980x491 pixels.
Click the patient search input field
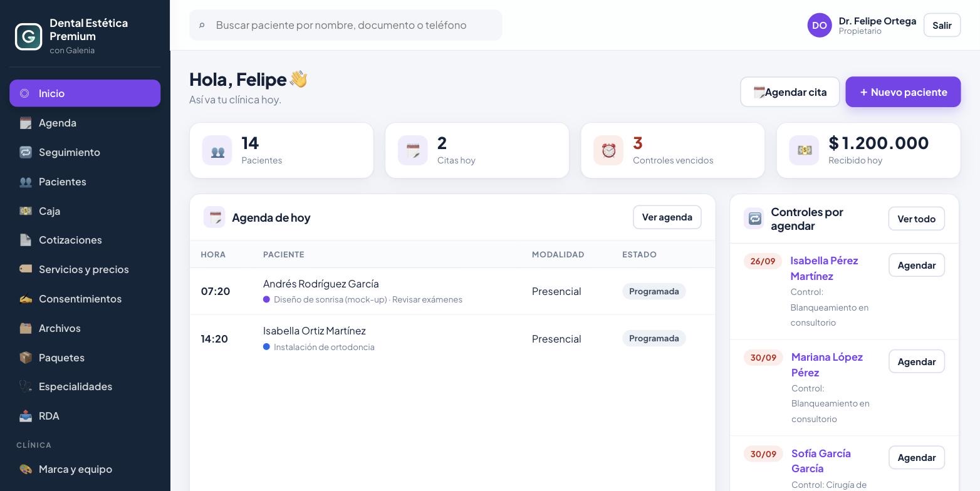click(346, 25)
